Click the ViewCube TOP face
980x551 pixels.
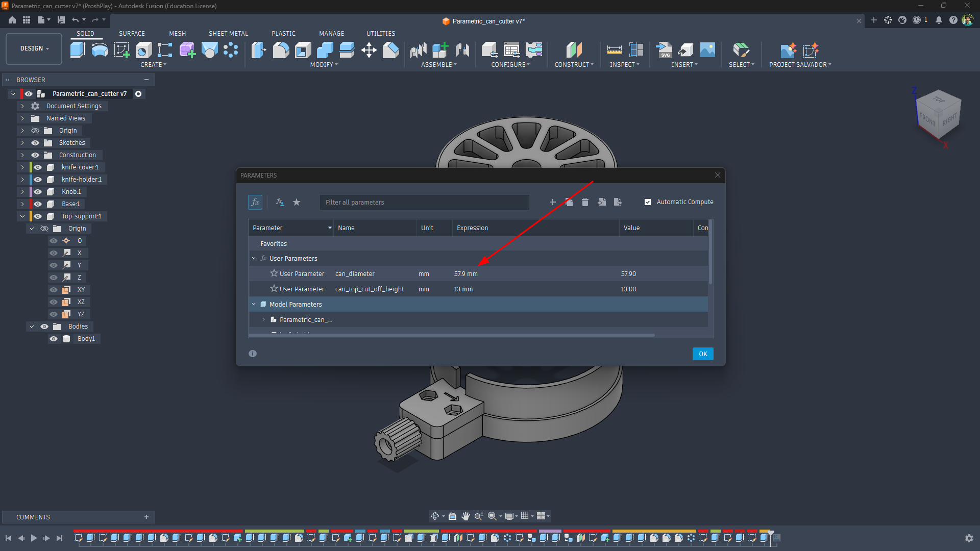pos(939,99)
